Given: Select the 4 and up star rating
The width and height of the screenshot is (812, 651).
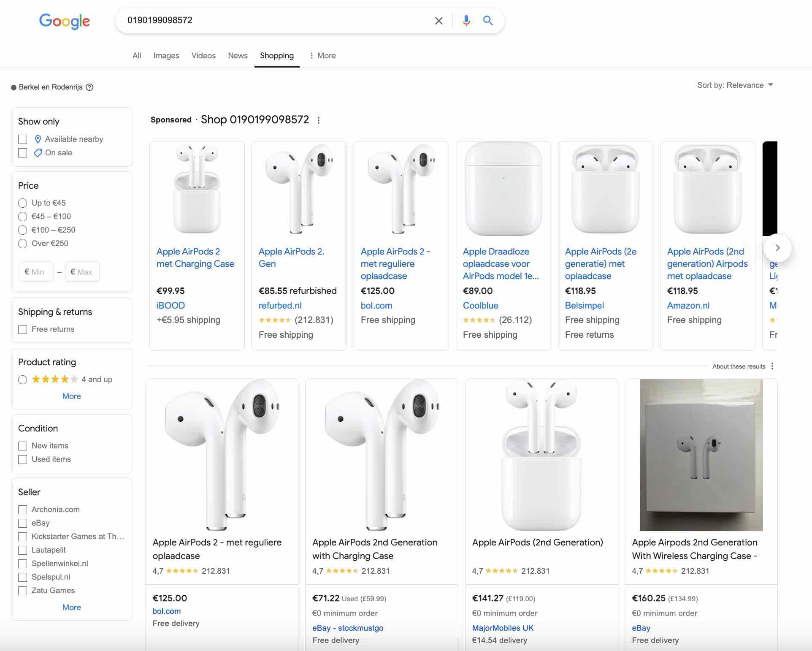Looking at the screenshot, I should click(x=23, y=380).
